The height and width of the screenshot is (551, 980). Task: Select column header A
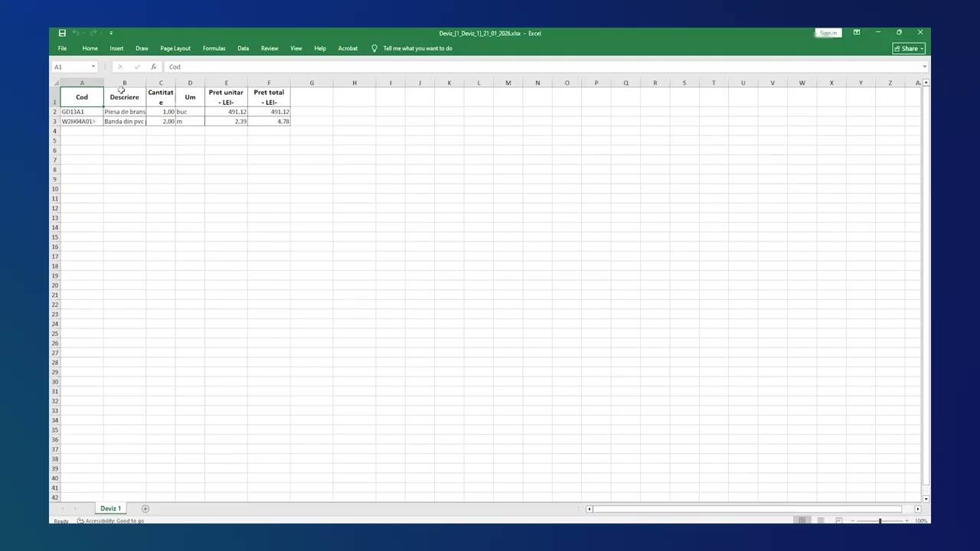coord(82,83)
